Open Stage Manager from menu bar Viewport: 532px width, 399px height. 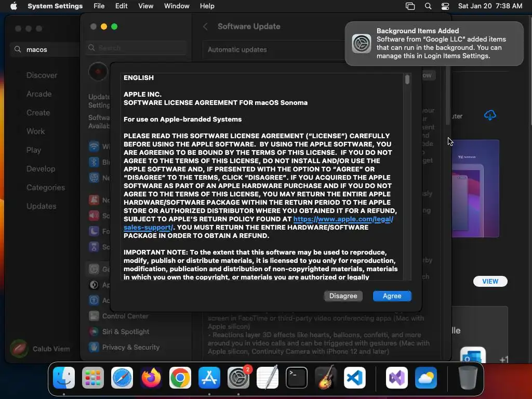point(410,6)
